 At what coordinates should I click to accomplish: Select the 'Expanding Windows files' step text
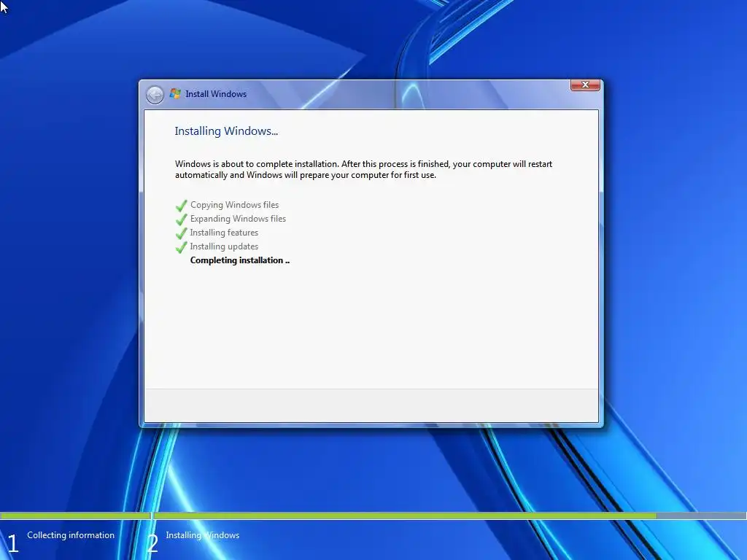pyautogui.click(x=238, y=219)
